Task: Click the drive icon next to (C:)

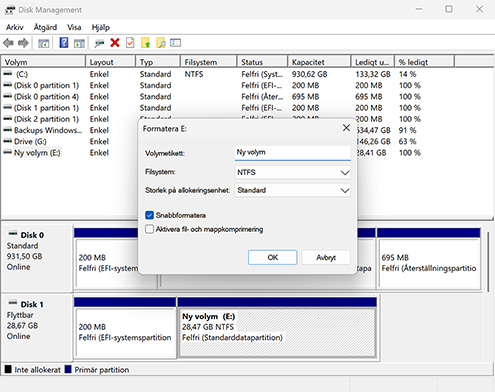Action: pyautogui.click(x=8, y=74)
